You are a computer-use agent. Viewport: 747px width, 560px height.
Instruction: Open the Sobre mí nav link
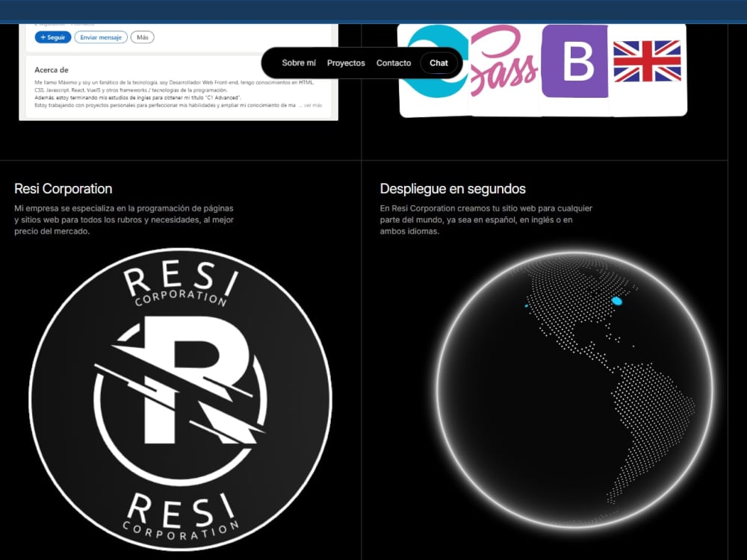pos(299,63)
